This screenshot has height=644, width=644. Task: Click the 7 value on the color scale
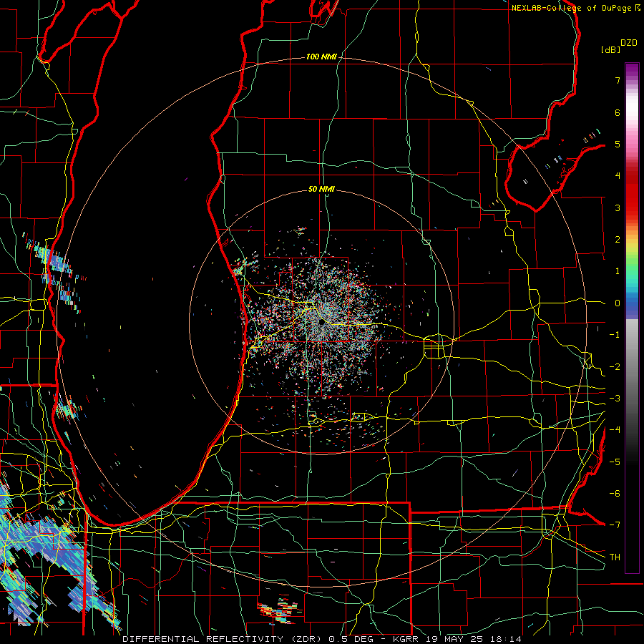click(x=618, y=80)
